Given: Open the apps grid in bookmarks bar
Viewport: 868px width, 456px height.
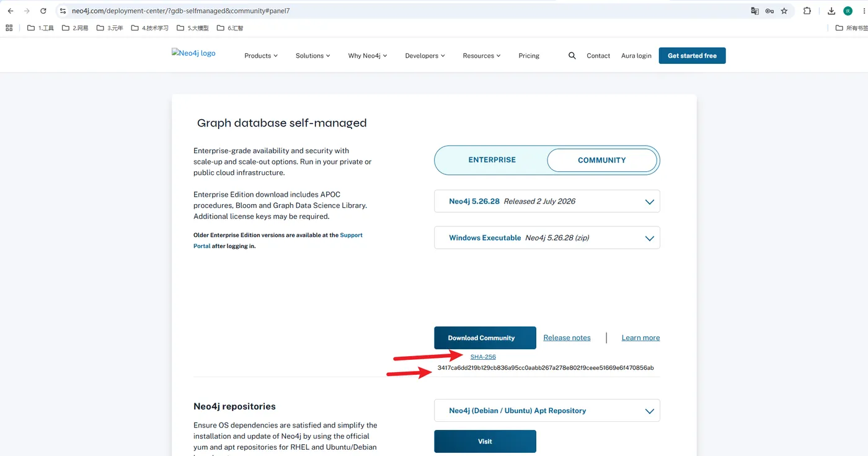Looking at the screenshot, I should (9, 28).
